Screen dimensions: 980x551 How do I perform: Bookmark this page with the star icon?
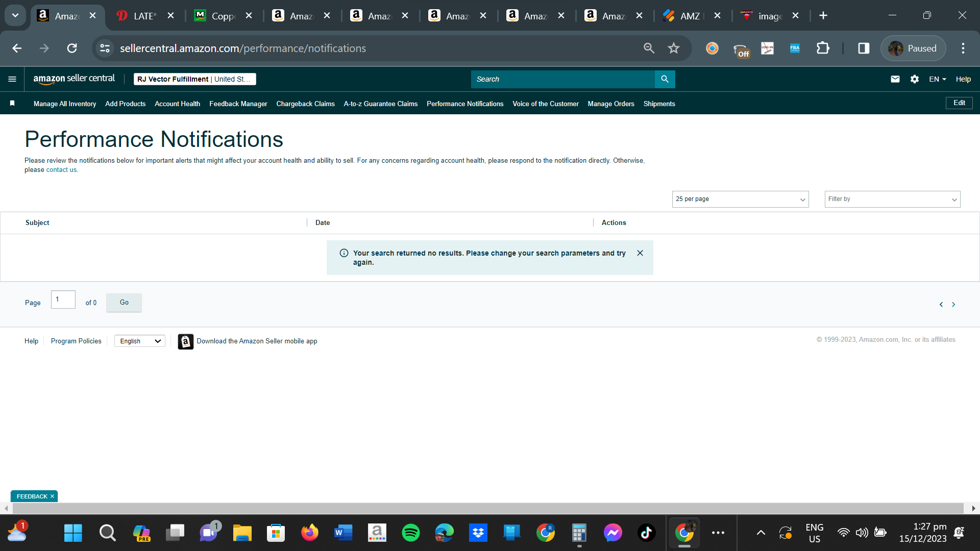674,48
